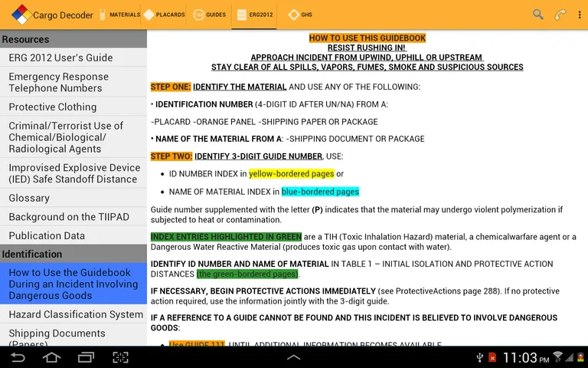Screen dimensions: 588x368
Task: Select How to Use the Guidebook entry
Action: click(73, 284)
